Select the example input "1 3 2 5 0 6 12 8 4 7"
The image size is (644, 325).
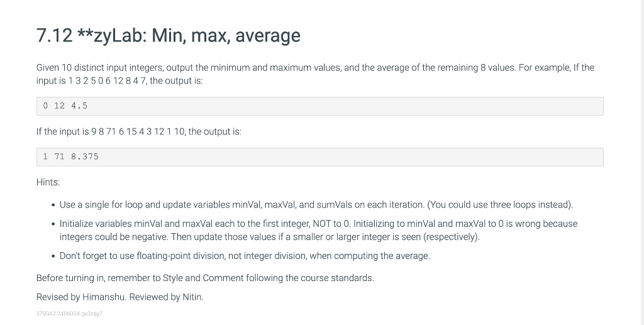coord(107,81)
